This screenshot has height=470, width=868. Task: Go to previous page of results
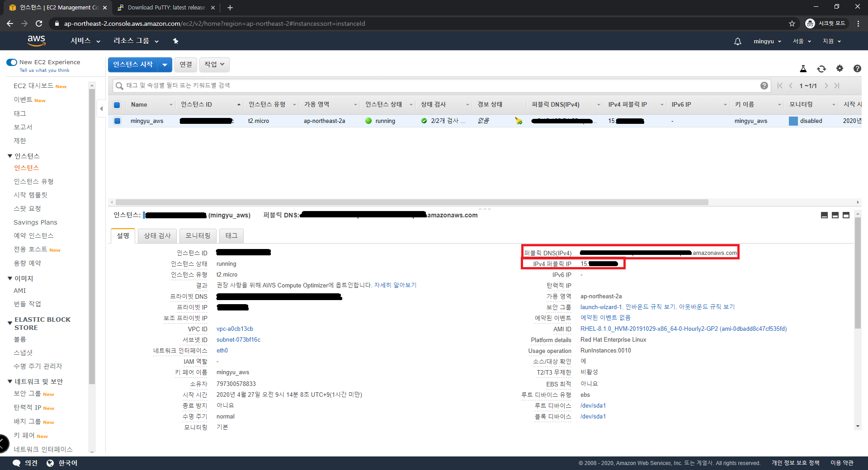(791, 86)
